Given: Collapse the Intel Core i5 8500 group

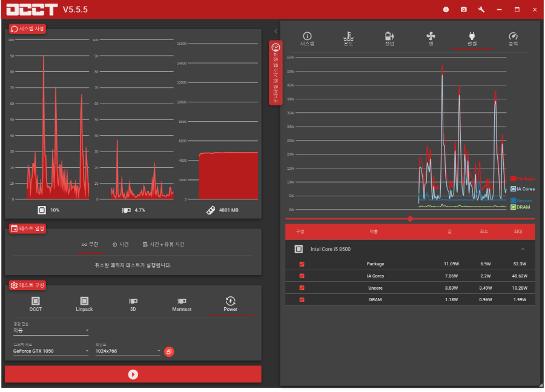Looking at the screenshot, I should pyautogui.click(x=523, y=249).
